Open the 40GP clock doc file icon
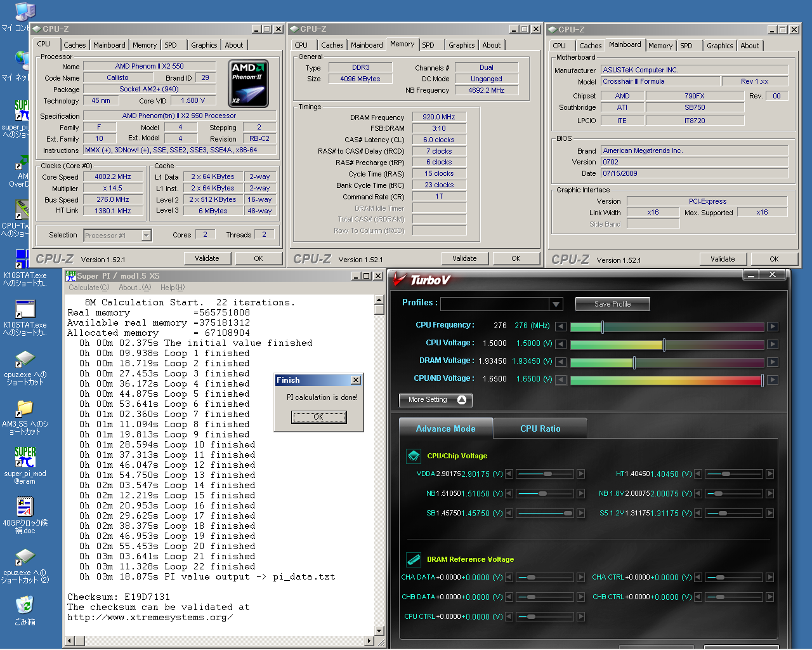This screenshot has width=812, height=650. pos(25,507)
